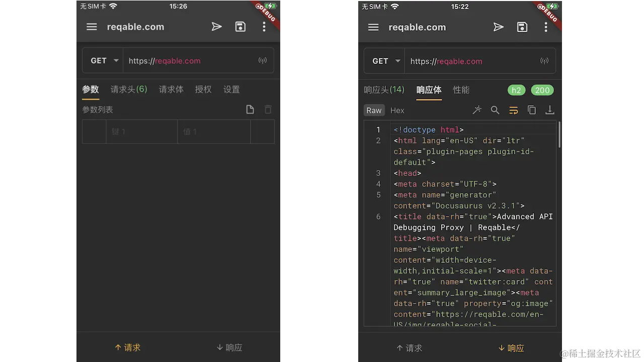
Task: Tap 响应 bottom tab on left screen
Action: 229,347
